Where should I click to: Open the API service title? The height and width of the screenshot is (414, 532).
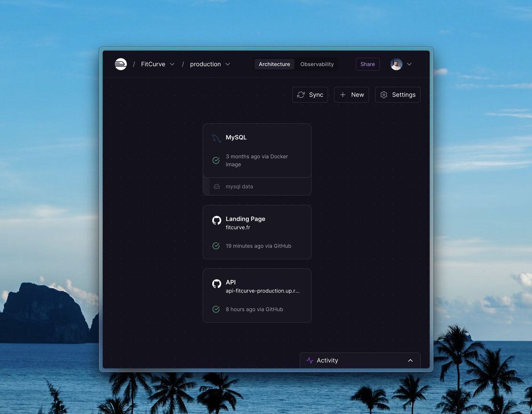coord(231,282)
